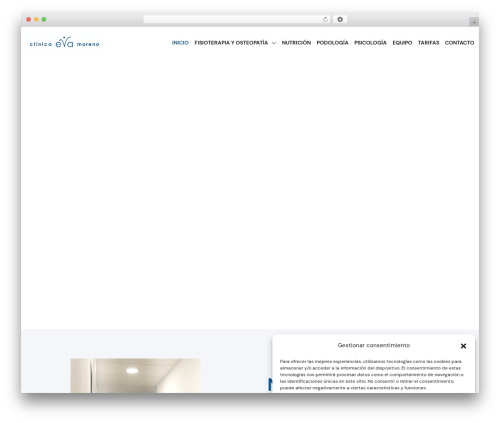The height and width of the screenshot is (423, 500).
Task: Click the browser reload icon
Action: pos(325,19)
